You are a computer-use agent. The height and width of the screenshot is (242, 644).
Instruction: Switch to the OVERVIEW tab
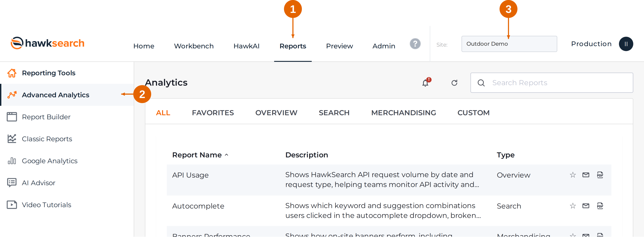[x=276, y=113]
